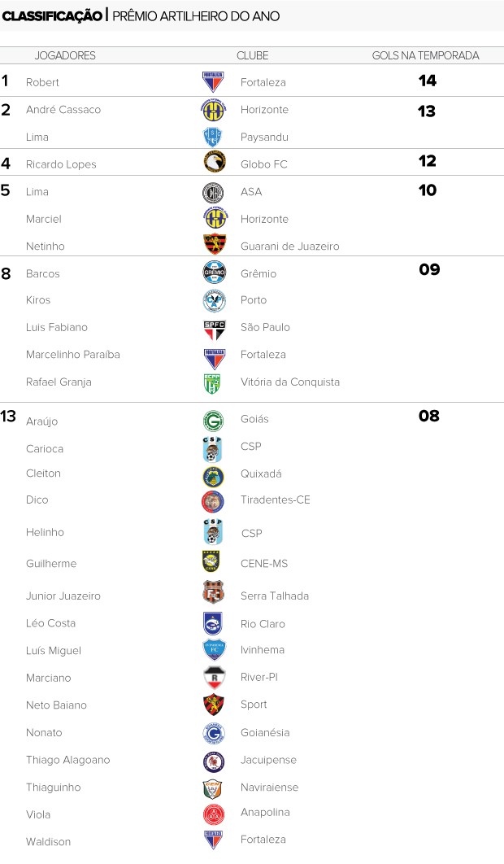Click the Fortaleza crest beside Robert
The width and height of the screenshot is (504, 864).
tap(213, 82)
